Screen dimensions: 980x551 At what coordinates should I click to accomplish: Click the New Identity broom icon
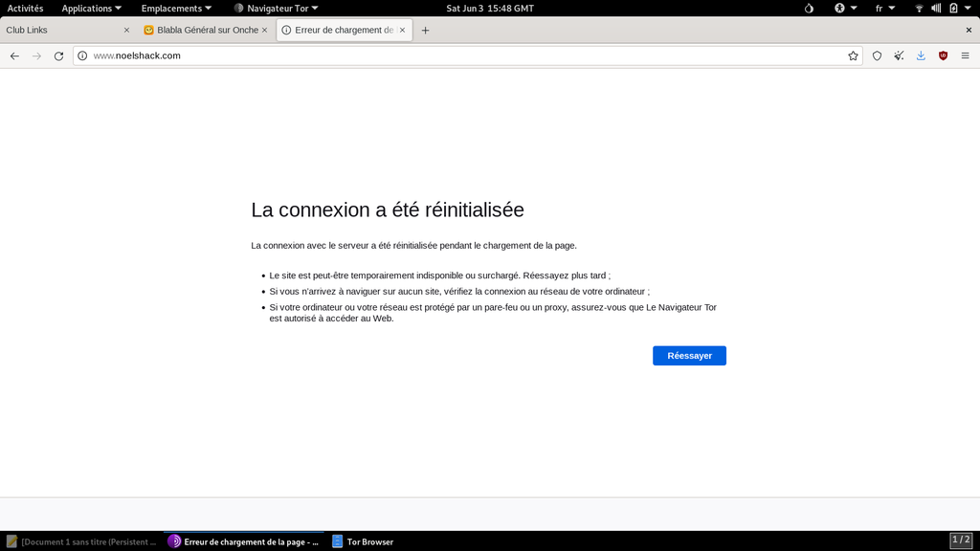(899, 55)
